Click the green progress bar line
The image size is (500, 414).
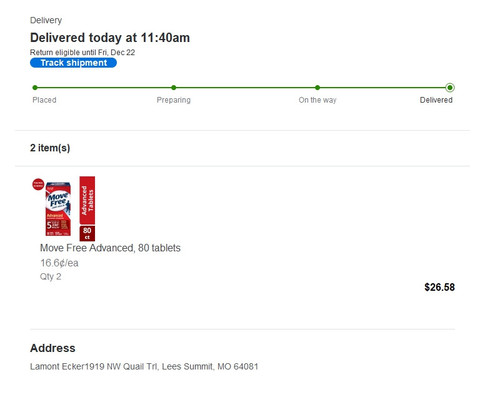(x=242, y=88)
